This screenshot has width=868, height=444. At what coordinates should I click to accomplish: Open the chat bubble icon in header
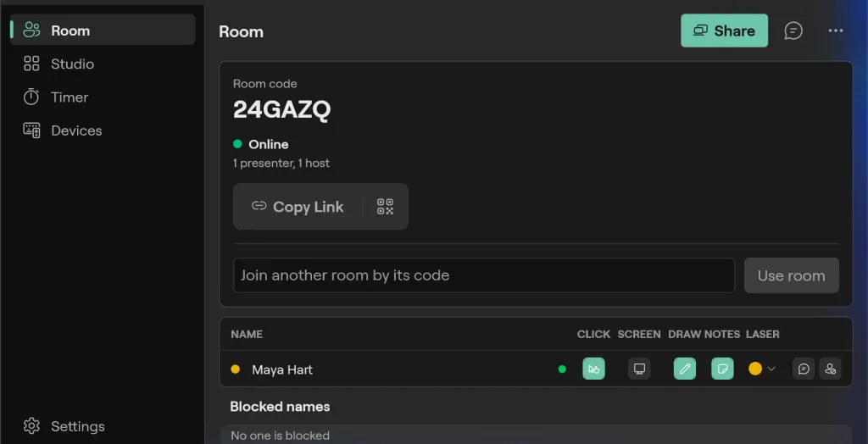coord(793,31)
